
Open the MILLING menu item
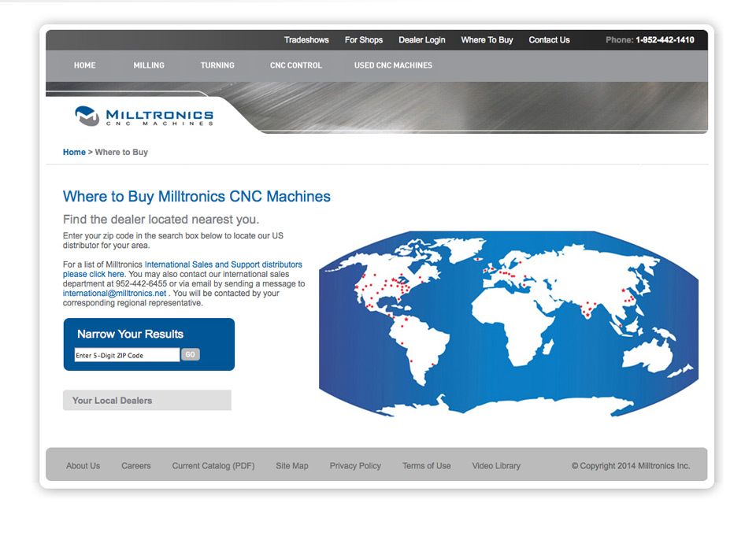pyautogui.click(x=149, y=65)
